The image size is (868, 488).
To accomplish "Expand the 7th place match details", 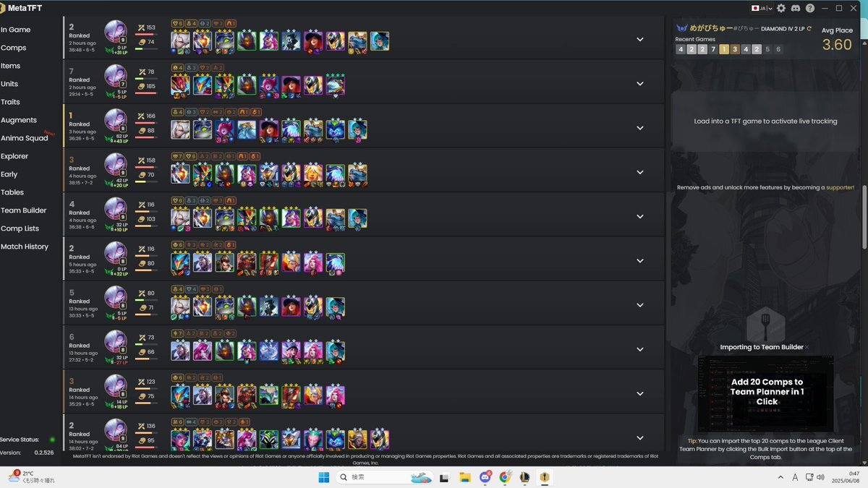I will click(639, 84).
